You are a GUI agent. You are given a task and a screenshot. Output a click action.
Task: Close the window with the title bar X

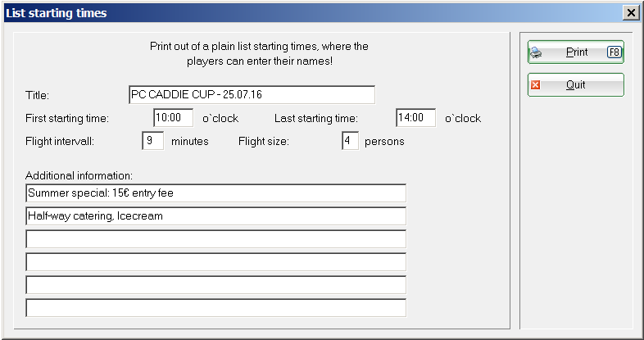(631, 13)
